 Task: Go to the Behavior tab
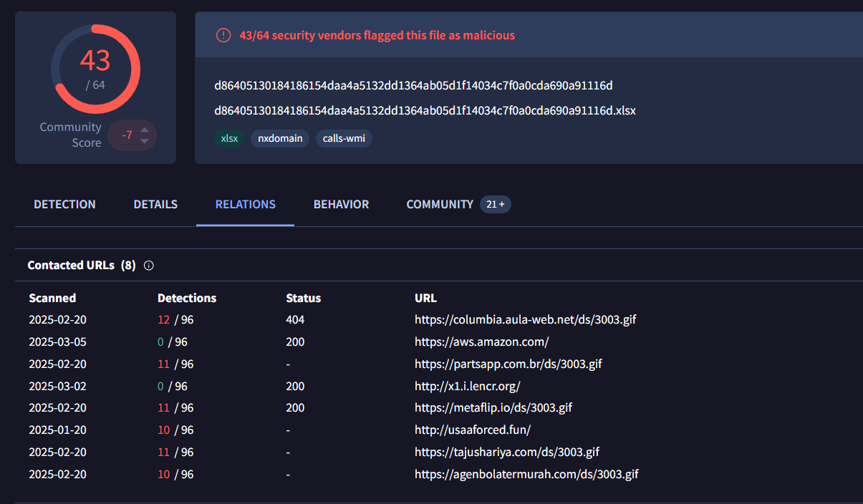pyautogui.click(x=341, y=204)
